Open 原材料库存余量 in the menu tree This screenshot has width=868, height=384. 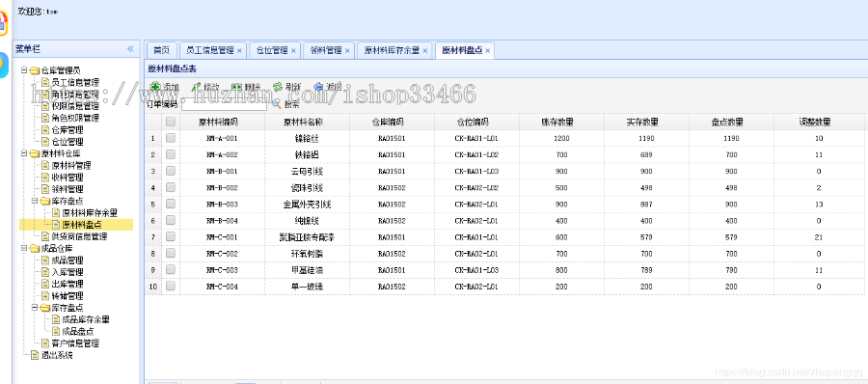click(x=90, y=213)
